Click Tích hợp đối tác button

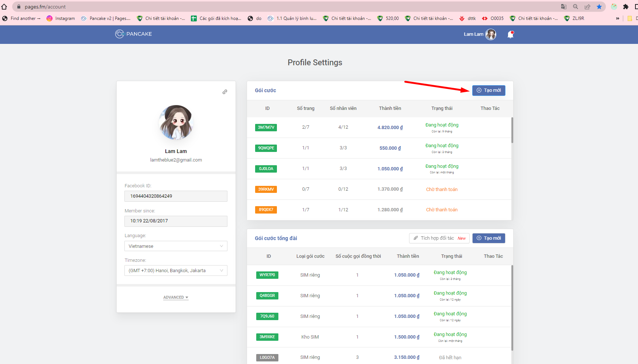(x=439, y=238)
